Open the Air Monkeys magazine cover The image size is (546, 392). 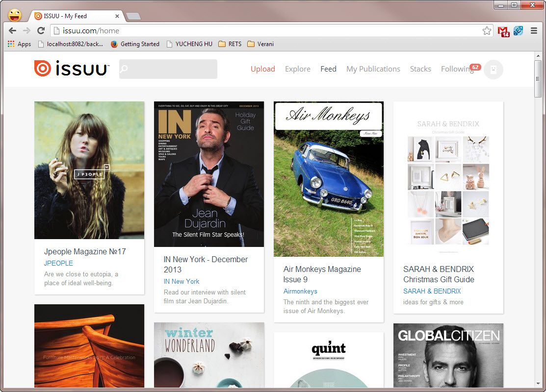coord(328,179)
